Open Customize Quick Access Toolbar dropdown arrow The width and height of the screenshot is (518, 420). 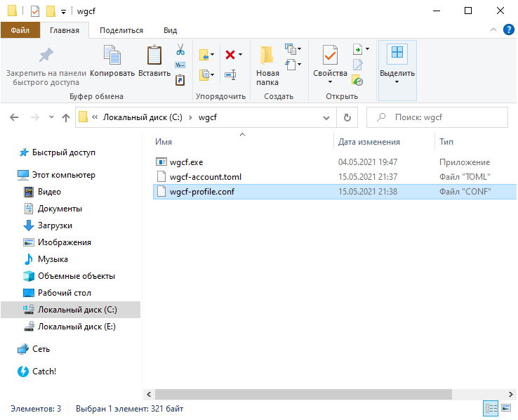[63, 12]
